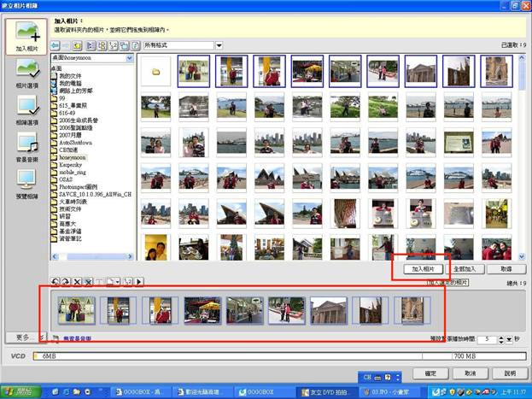Click the Windows 開始 Start button
Screen dimensions: 532x399
pyautogui.click(x=19, y=391)
